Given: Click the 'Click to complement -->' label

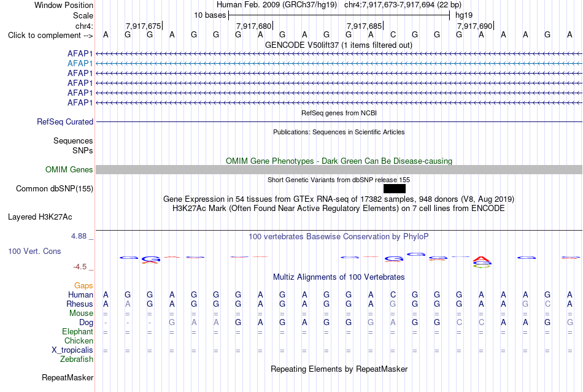Looking at the screenshot, I should pyautogui.click(x=50, y=36).
